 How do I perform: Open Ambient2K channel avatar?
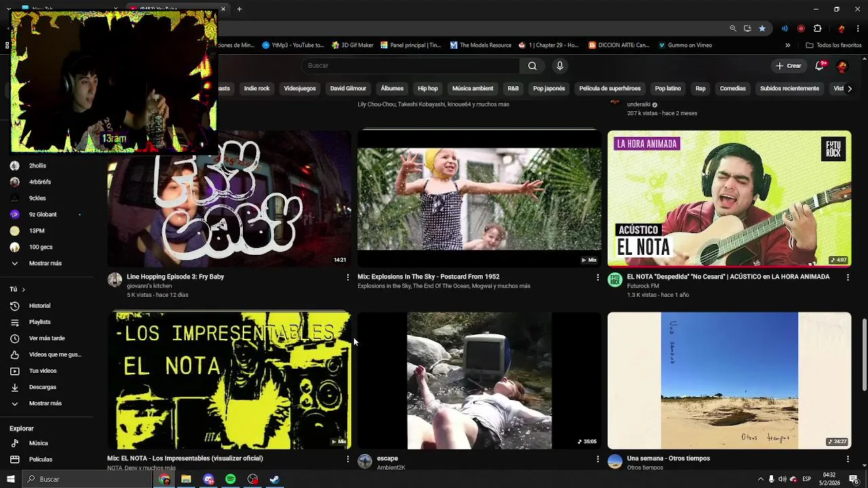pos(365,462)
